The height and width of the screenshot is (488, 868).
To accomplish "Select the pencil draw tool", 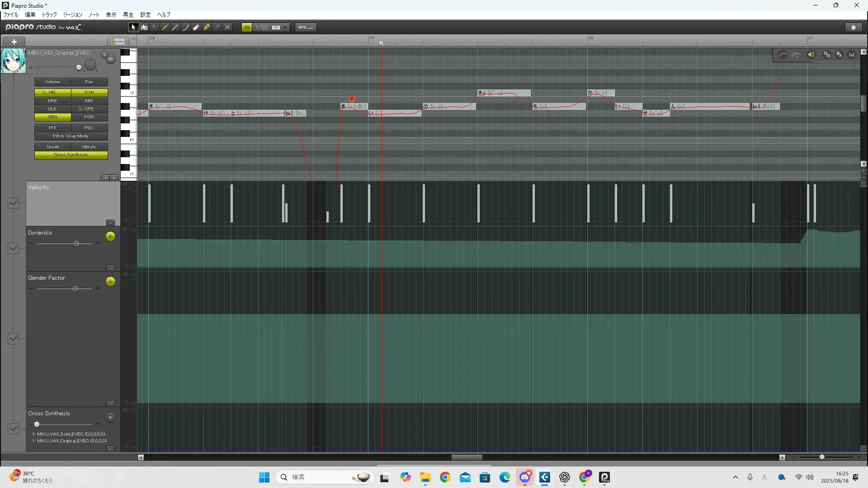I will point(165,28).
